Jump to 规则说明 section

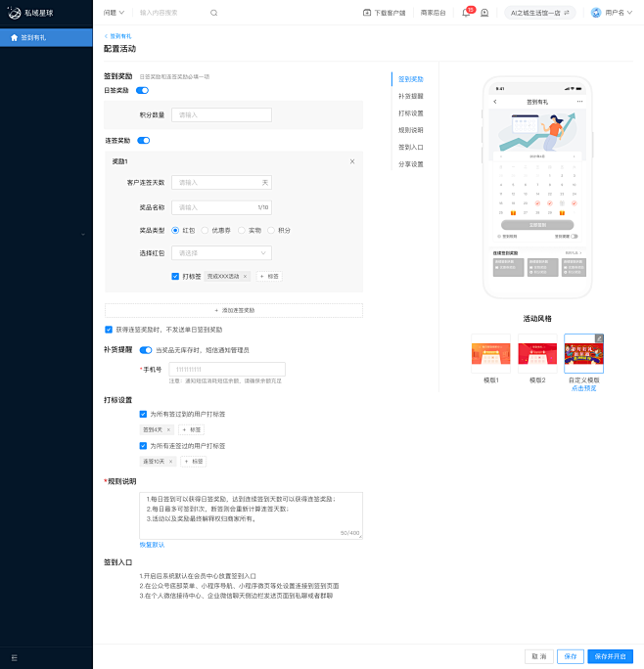point(410,130)
